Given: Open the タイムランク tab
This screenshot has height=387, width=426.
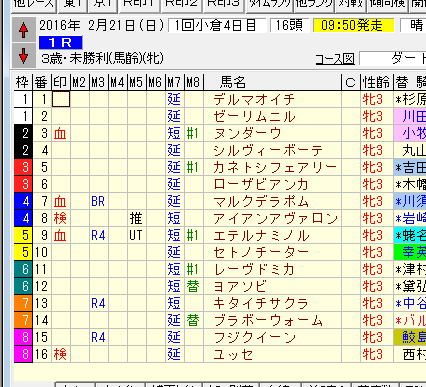Looking at the screenshot, I should [270, 5].
